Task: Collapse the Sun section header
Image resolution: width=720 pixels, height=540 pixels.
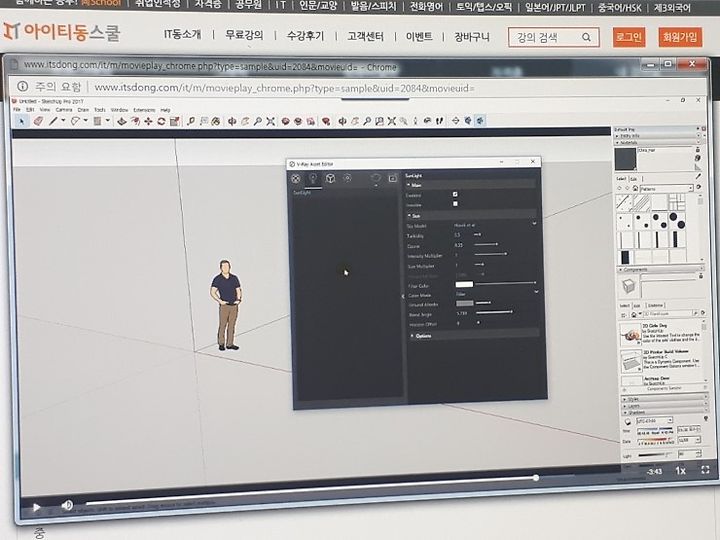Action: click(x=471, y=215)
